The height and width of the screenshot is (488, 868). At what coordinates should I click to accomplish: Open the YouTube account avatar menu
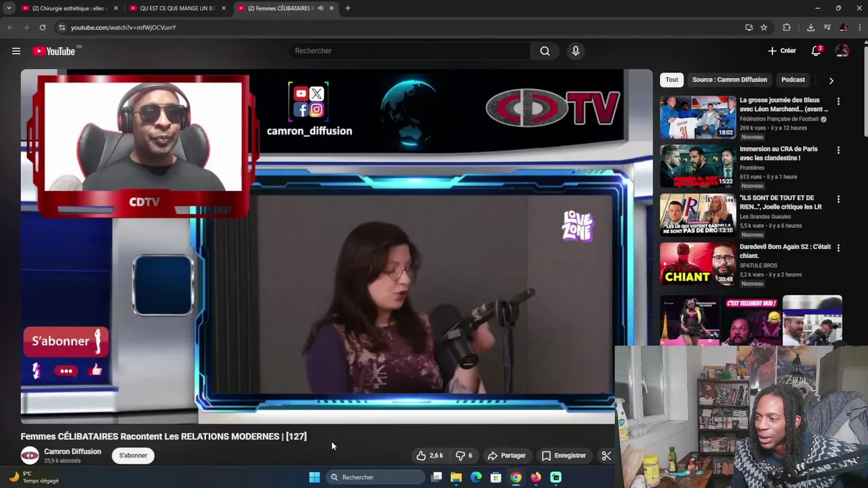842,51
